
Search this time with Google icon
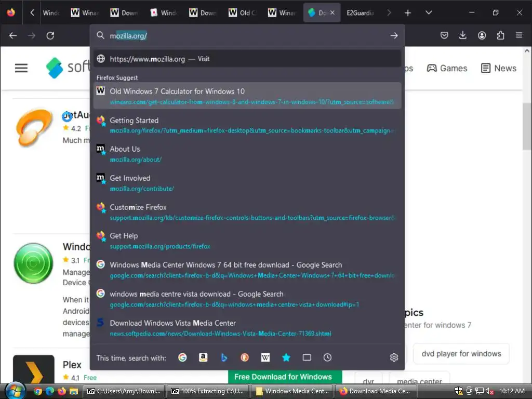pyautogui.click(x=182, y=357)
